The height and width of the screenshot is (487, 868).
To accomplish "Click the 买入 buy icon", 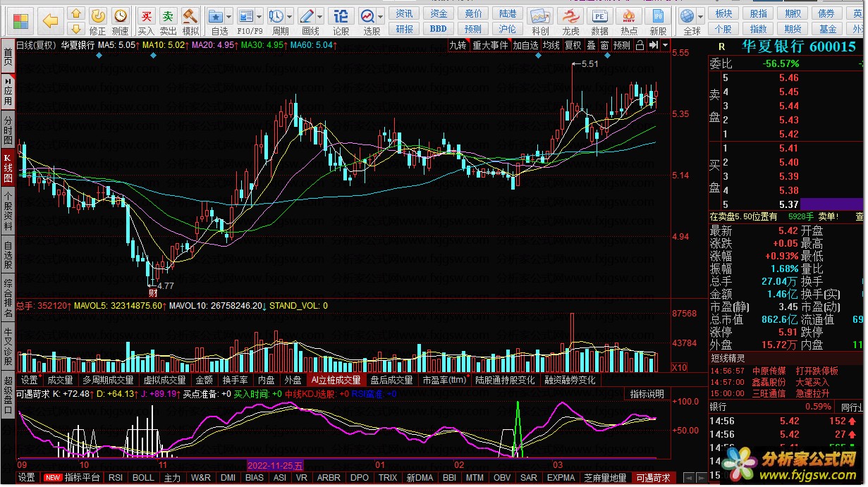I will [146, 16].
